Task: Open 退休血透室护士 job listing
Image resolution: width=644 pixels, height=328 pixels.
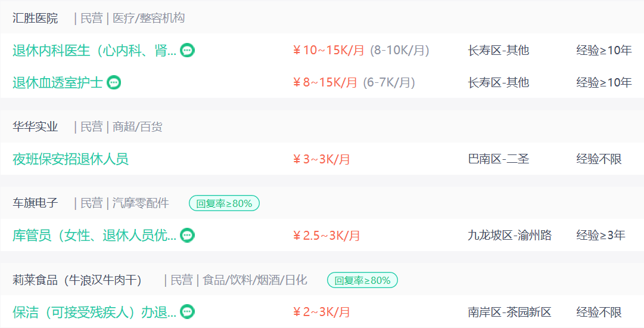Action: [x=58, y=83]
